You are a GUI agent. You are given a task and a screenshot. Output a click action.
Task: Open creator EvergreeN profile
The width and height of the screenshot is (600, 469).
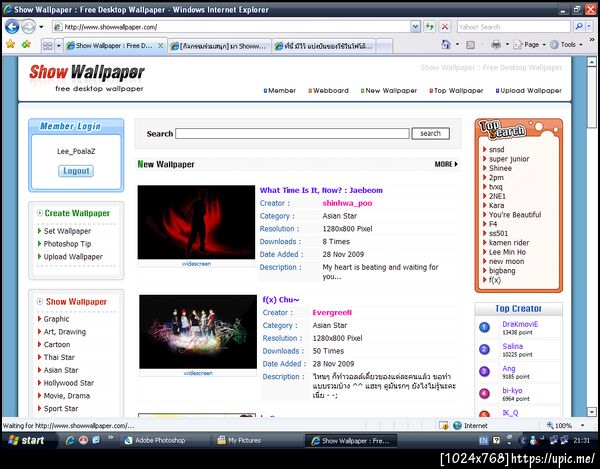(x=332, y=313)
